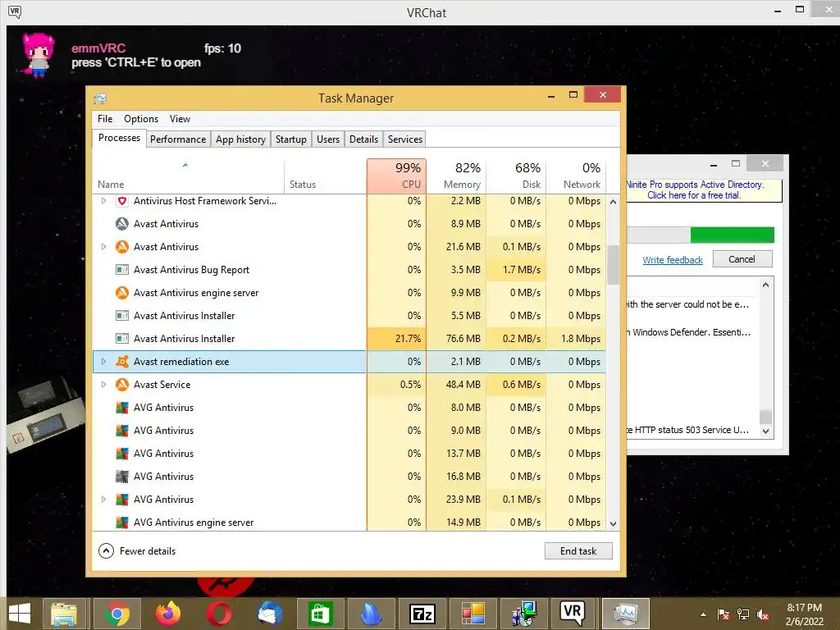Click the Action Center flag tray icon
The image size is (840, 630).
click(724, 614)
